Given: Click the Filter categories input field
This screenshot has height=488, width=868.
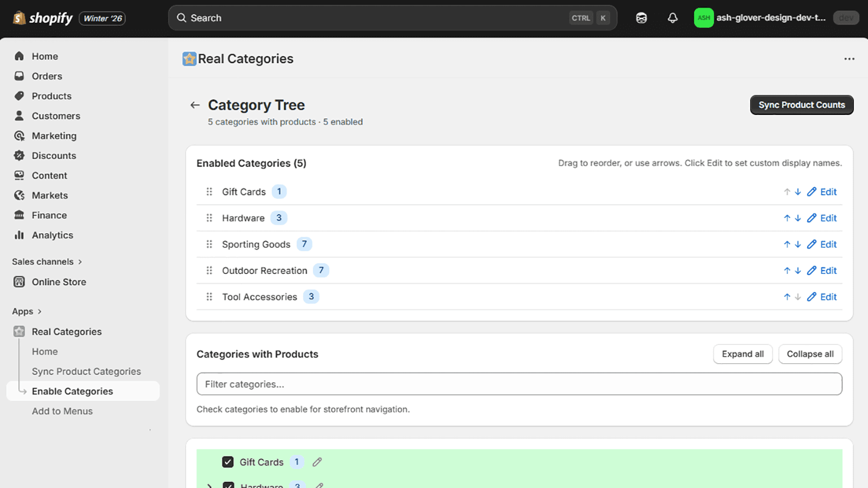Looking at the screenshot, I should (519, 384).
